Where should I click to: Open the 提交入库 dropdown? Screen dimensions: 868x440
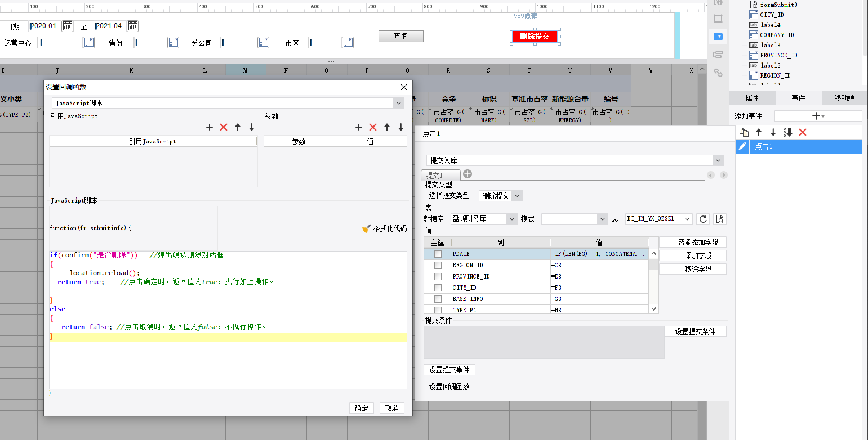[x=718, y=160]
